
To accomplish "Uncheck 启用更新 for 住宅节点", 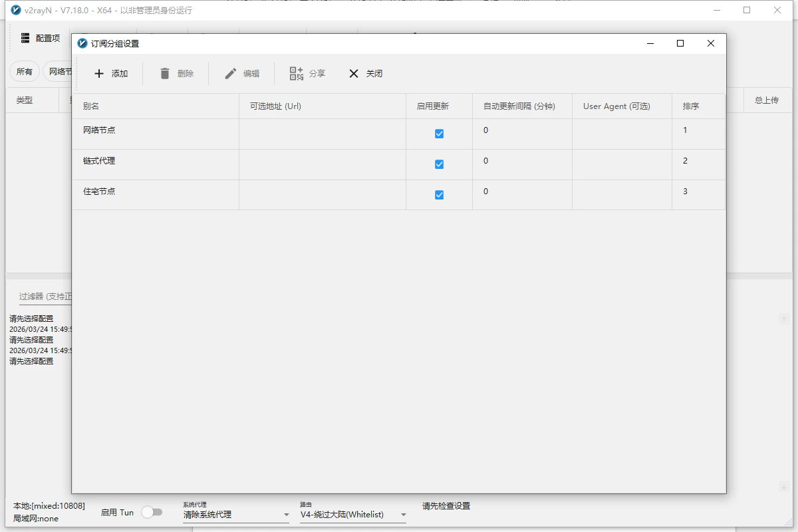I will [x=439, y=195].
